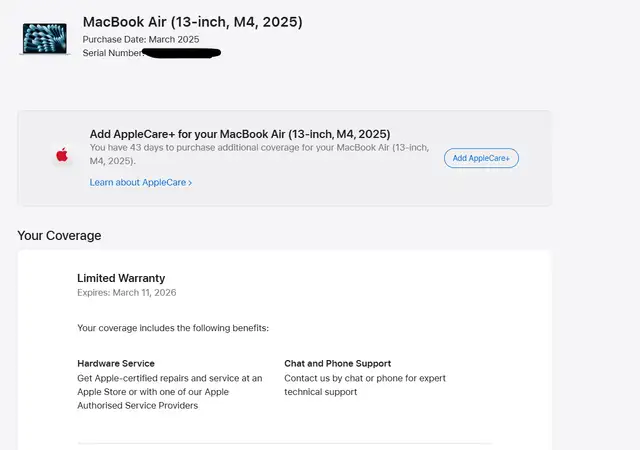Click the Hardware Service heading
640x450 pixels.
pos(116,363)
